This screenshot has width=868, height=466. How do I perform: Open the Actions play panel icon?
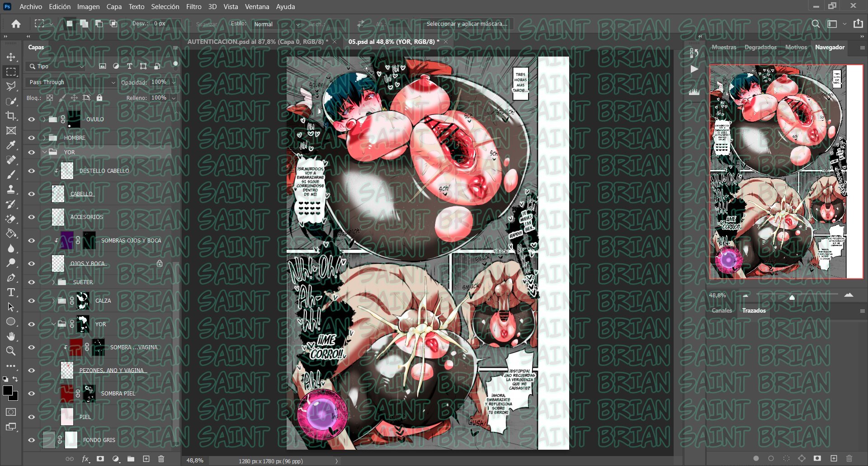coord(694,69)
